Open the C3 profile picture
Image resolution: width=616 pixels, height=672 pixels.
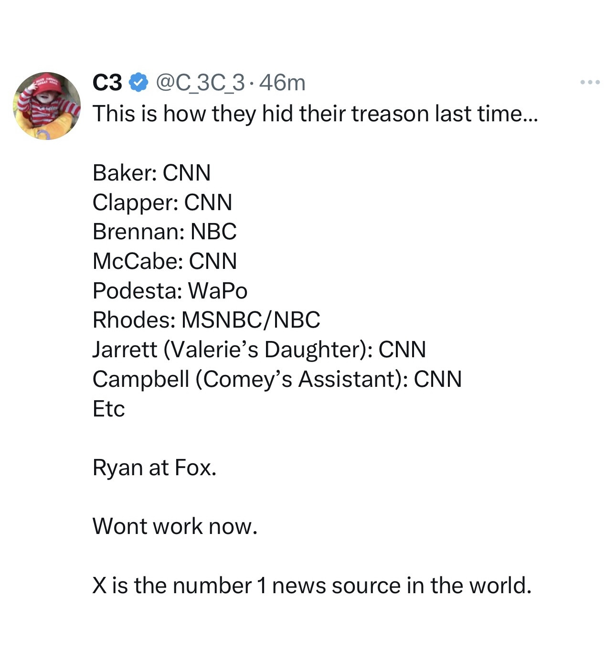tap(47, 106)
